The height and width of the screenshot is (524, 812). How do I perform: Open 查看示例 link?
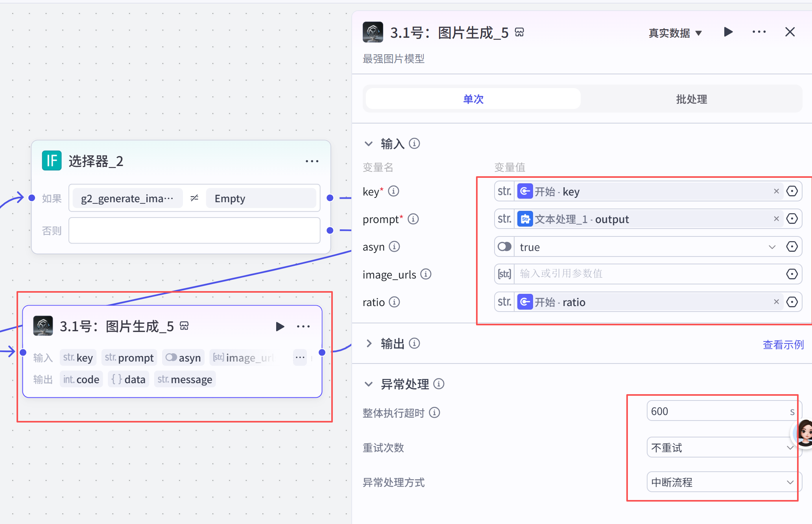[x=783, y=345]
